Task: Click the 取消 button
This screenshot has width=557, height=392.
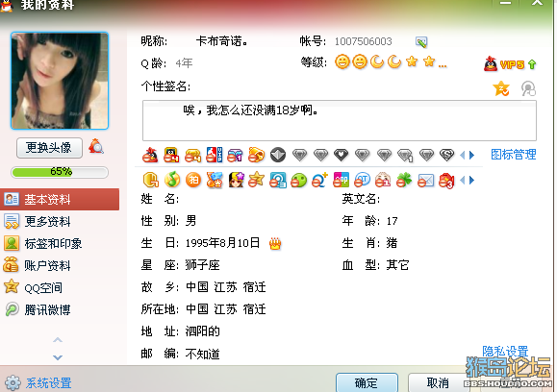Action: [438, 382]
